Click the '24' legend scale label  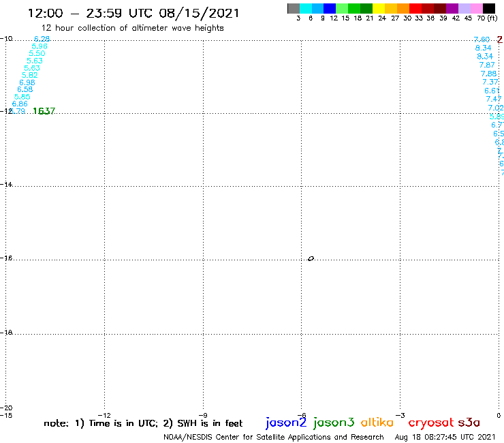(382, 18)
